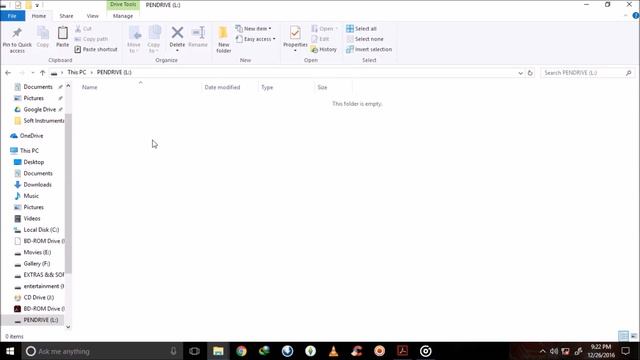Click the History command

[324, 49]
